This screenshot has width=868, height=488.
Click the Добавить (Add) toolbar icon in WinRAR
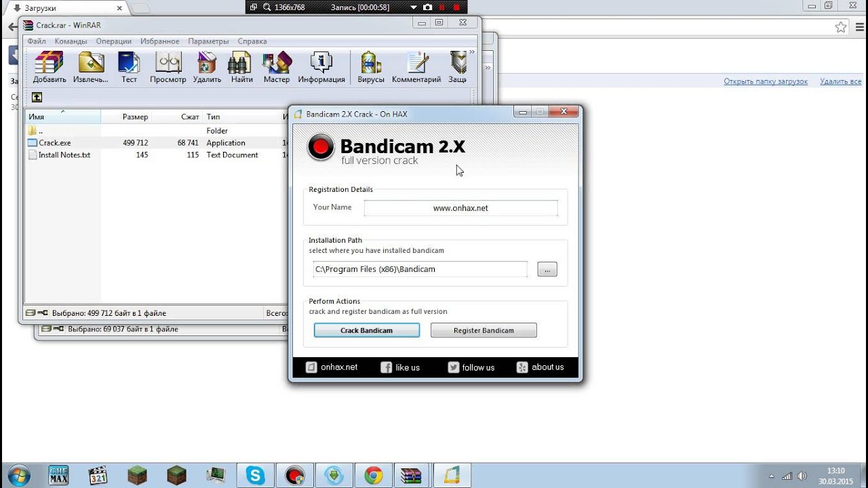coord(50,68)
